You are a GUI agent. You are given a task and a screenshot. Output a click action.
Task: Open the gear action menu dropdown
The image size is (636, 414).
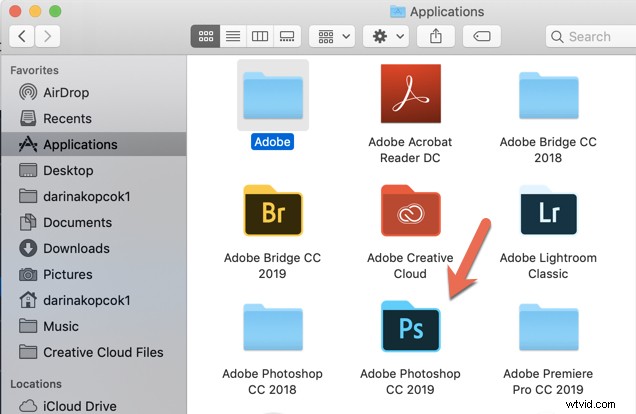(386, 36)
